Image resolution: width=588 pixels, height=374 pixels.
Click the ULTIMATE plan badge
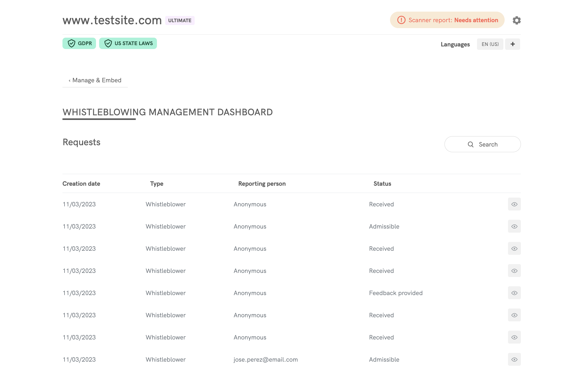pos(180,20)
